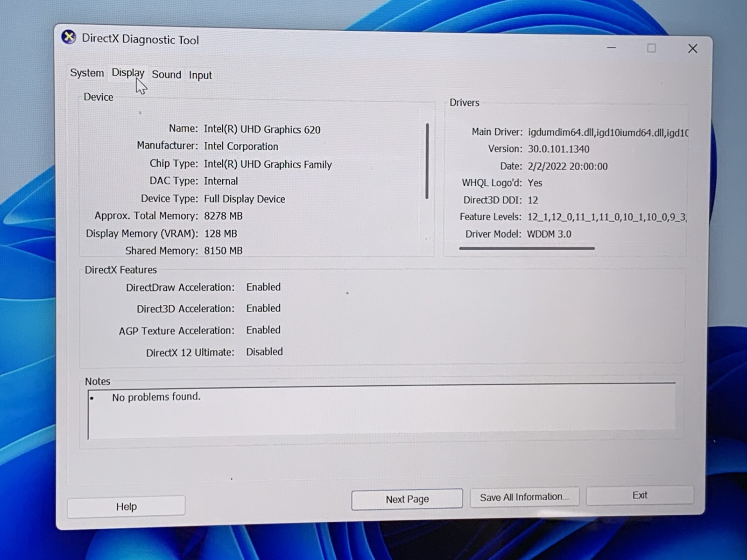The width and height of the screenshot is (747, 560).
Task: Click Direct3D Acceleration 'Enabled' status
Action: pyautogui.click(x=263, y=308)
